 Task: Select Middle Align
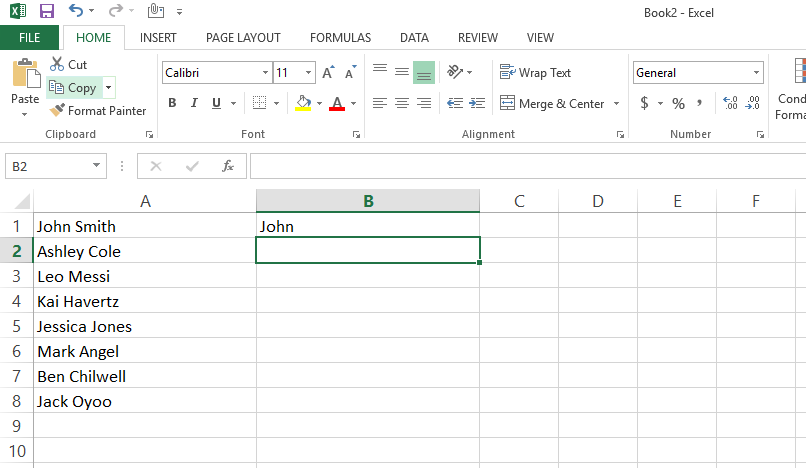(x=402, y=73)
